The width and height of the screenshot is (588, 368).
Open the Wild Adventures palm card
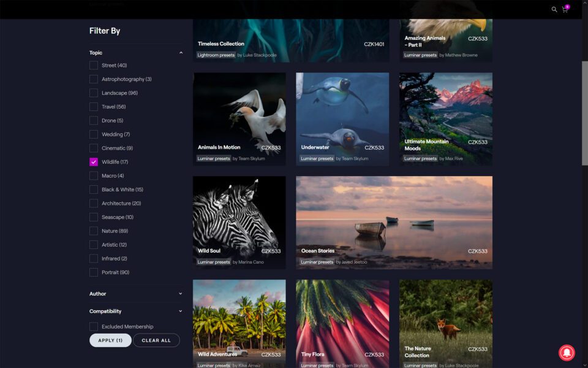[239, 324]
